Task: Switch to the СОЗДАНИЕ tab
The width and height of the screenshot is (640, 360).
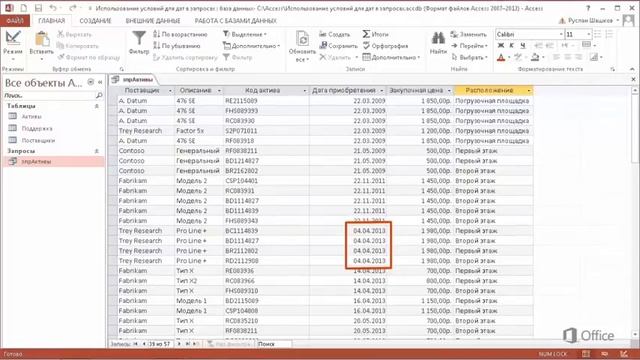Action: point(95,20)
